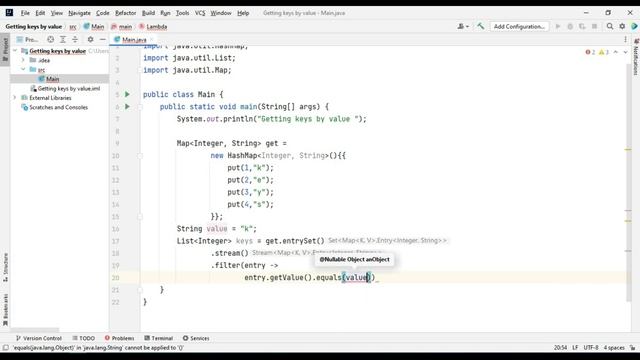
Task: Click cursor position 20:54 in status bar
Action: click(x=560, y=348)
